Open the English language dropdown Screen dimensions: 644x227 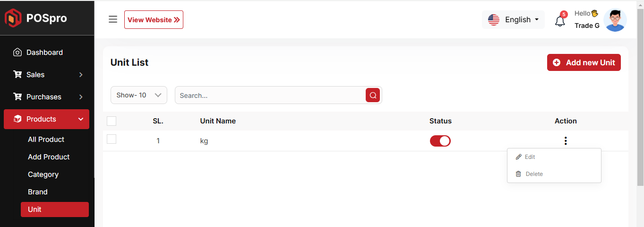(x=513, y=20)
